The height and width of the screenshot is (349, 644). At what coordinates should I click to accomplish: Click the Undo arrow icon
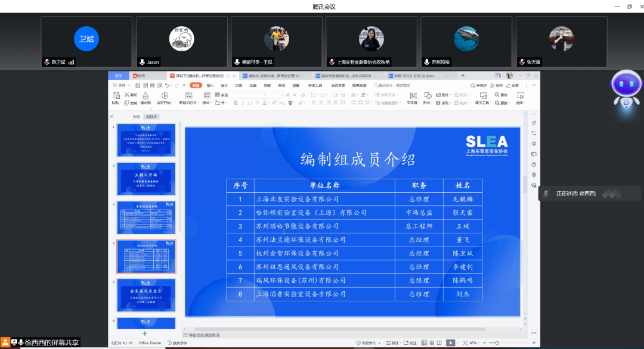[166, 85]
